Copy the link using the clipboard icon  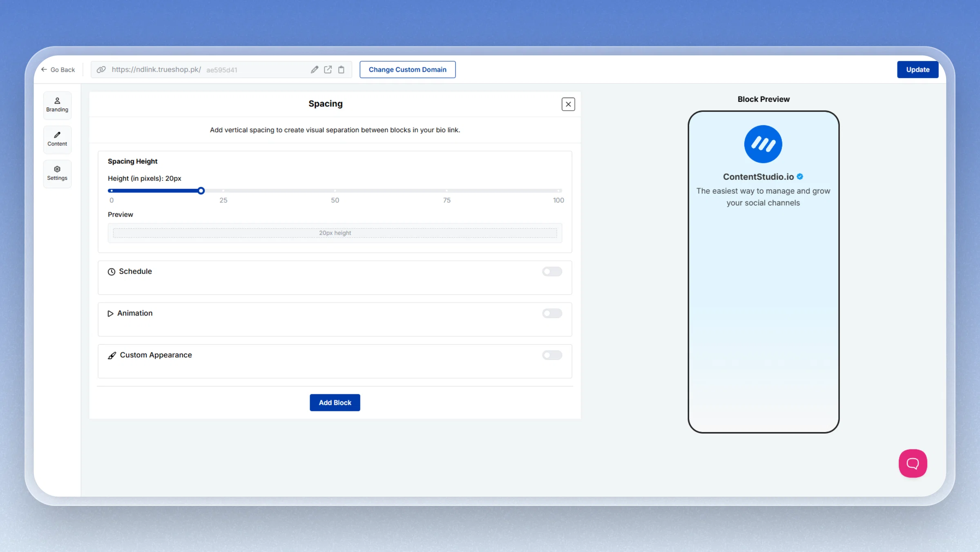pos(341,69)
